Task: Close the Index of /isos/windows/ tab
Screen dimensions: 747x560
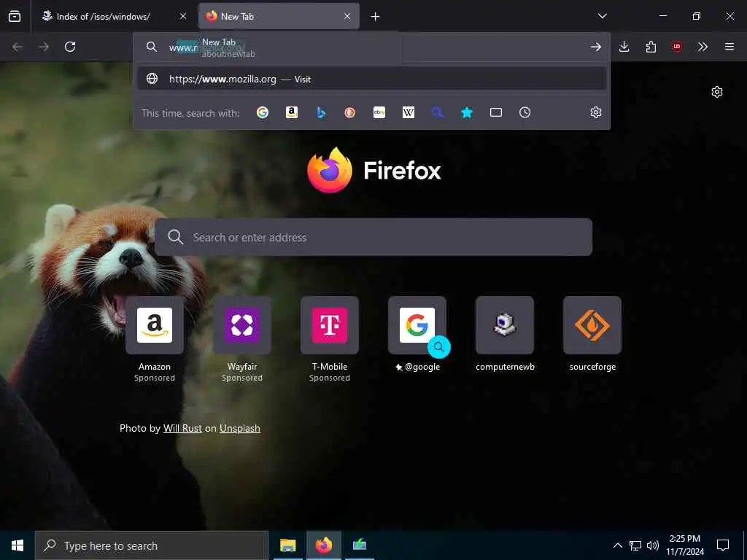Action: click(183, 16)
